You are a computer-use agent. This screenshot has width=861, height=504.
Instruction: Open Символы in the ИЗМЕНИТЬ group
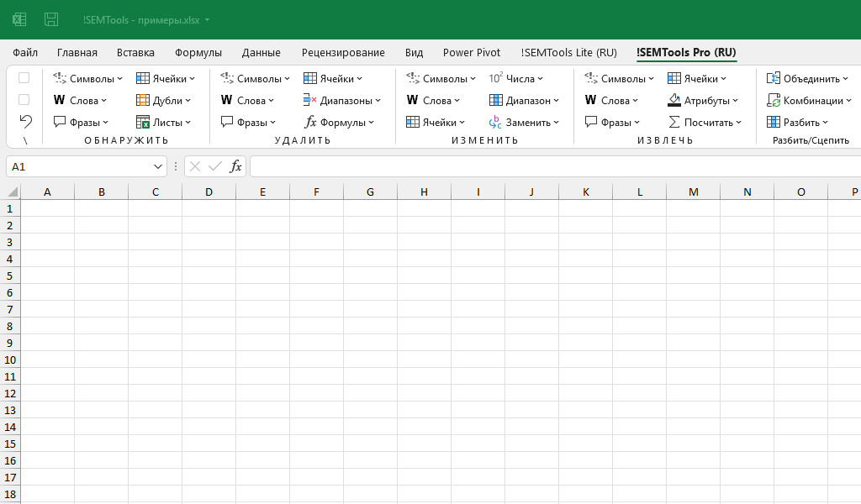pos(441,78)
